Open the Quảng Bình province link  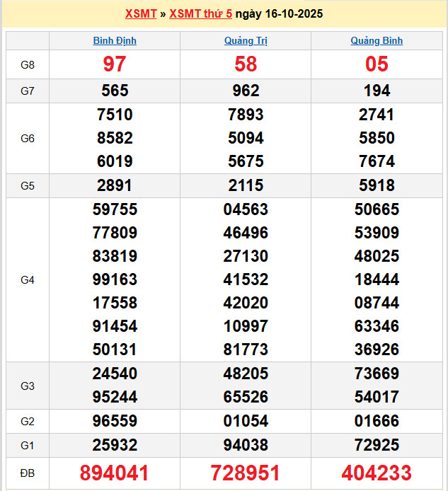[377, 40]
